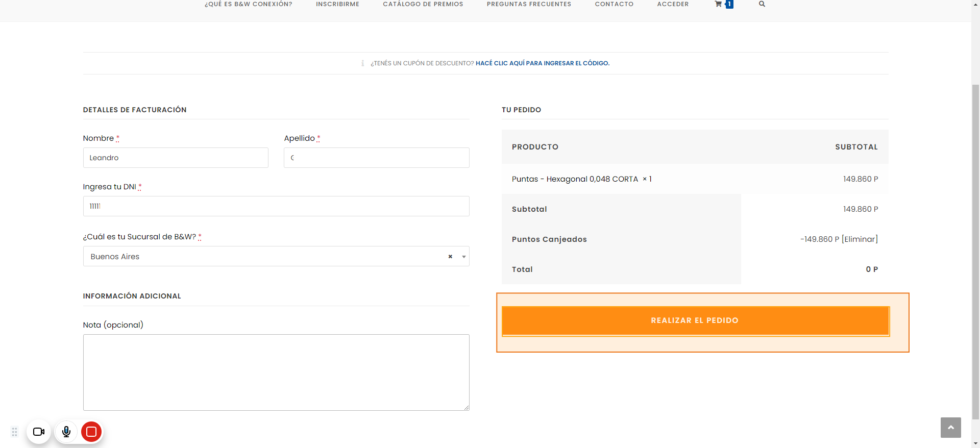Click the search magnifier icon
This screenshot has width=980, height=448.
(x=762, y=4)
